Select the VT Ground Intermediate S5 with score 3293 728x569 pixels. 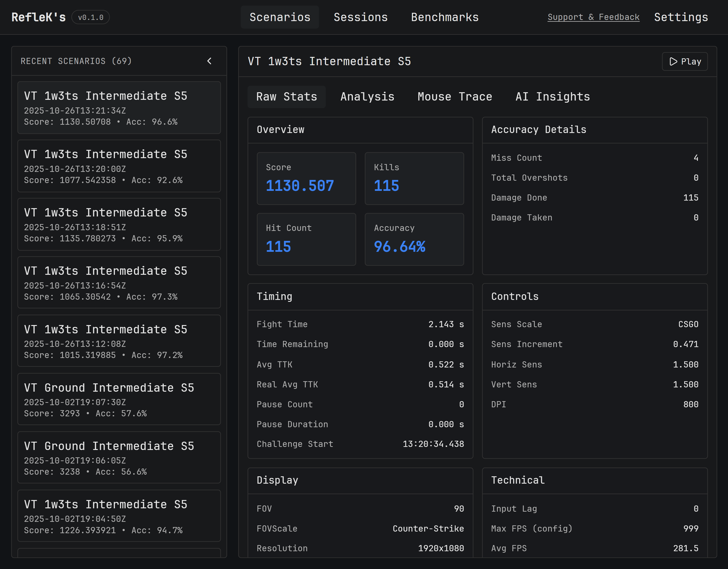click(119, 399)
